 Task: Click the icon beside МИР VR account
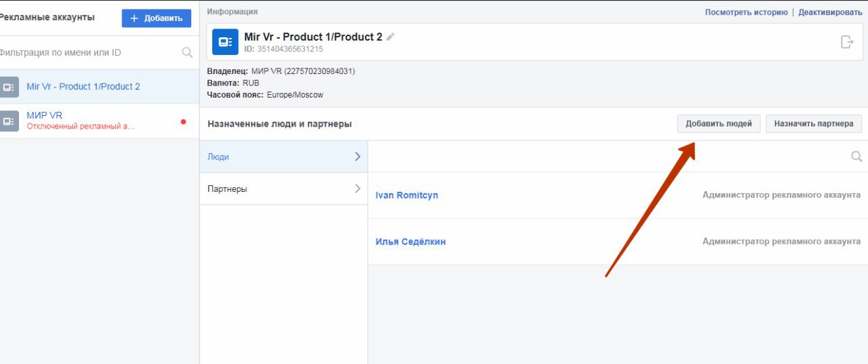(9, 121)
